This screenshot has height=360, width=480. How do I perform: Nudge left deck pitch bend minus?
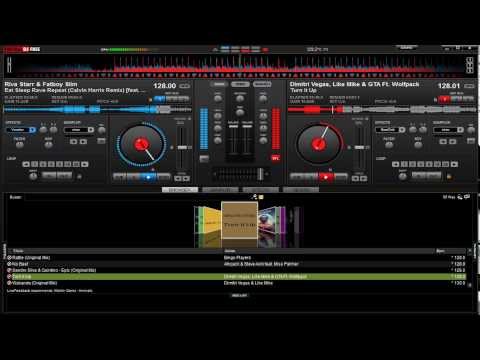(x=178, y=179)
